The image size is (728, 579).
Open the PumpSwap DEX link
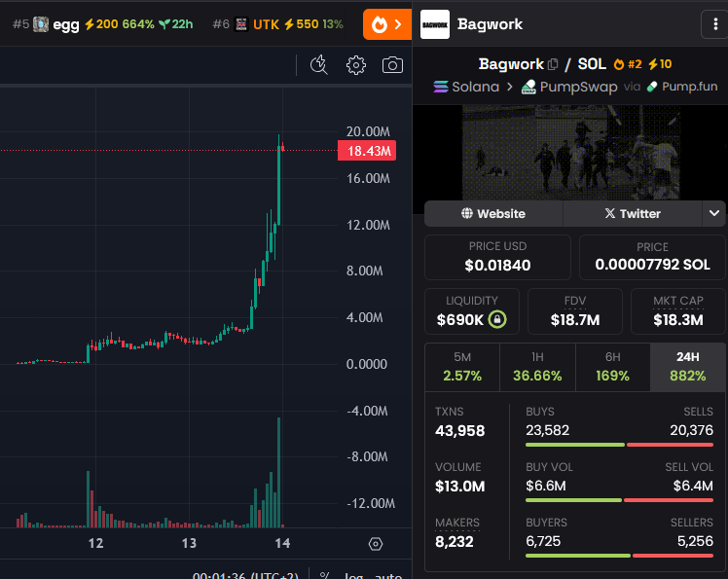coord(569,87)
